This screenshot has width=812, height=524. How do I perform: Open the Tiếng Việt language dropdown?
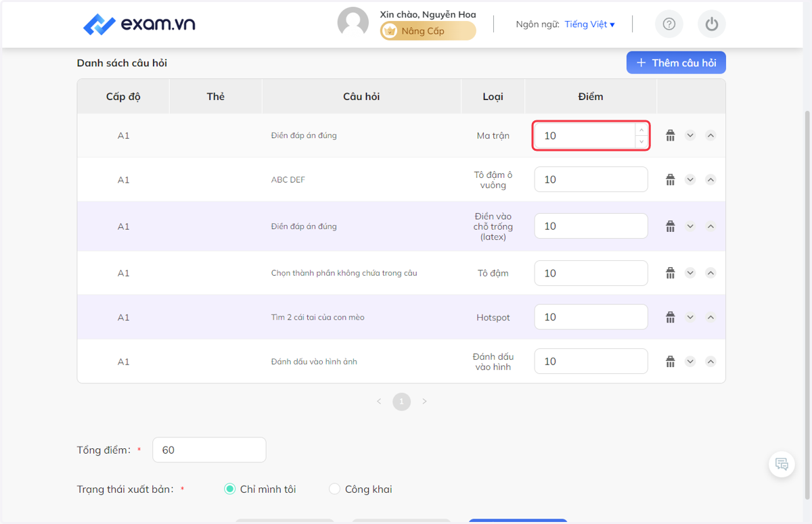[x=589, y=24]
